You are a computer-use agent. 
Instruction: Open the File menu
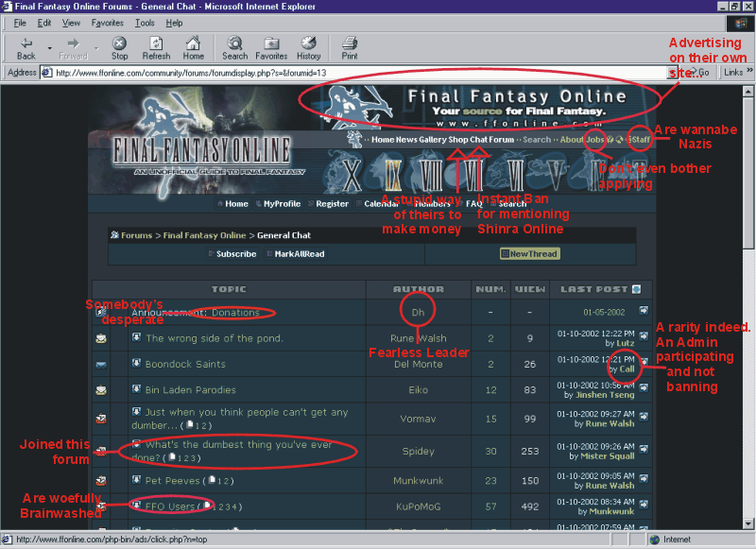click(x=20, y=23)
